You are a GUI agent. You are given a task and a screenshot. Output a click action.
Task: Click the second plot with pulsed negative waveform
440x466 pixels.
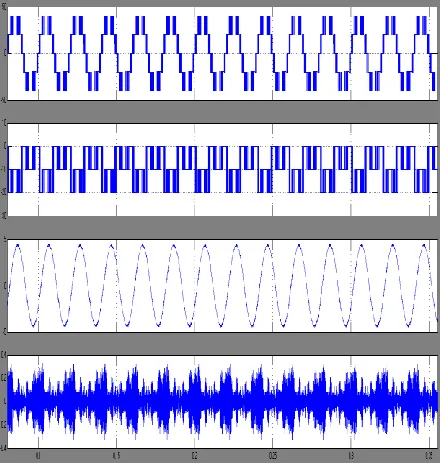pos(222,170)
